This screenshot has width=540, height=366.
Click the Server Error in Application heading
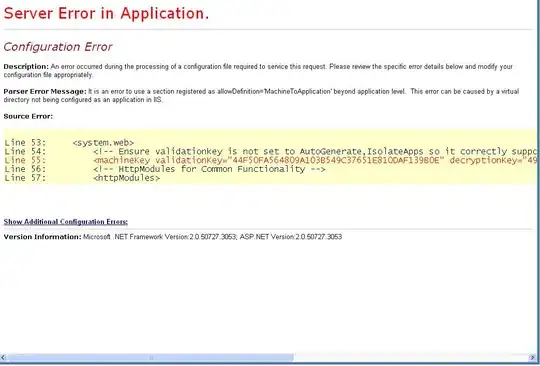pos(106,13)
